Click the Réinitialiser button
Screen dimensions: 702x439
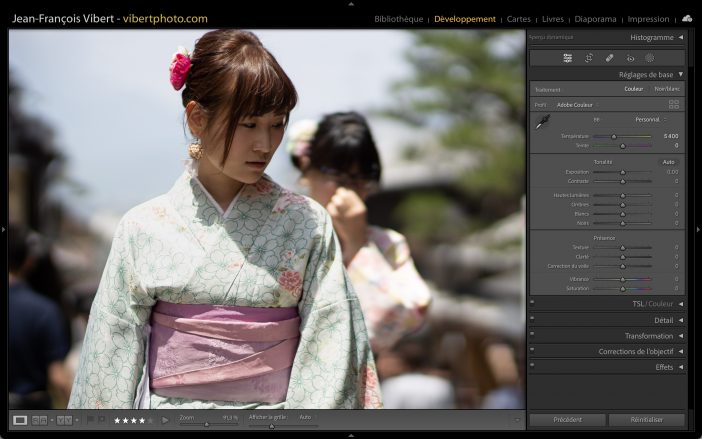pyautogui.click(x=647, y=420)
